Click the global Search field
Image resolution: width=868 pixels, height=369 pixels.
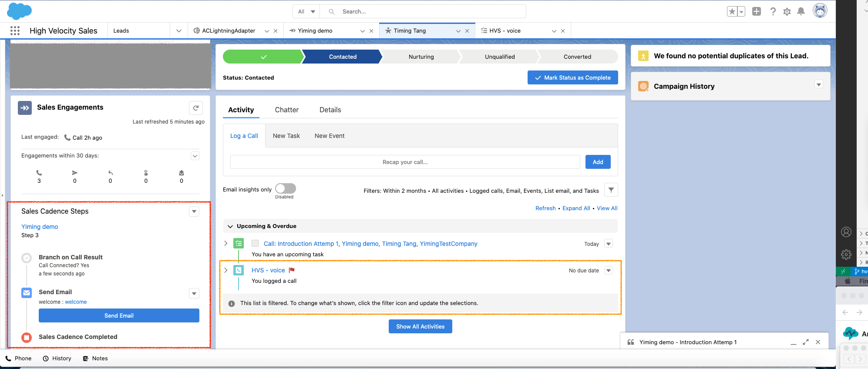423,11
